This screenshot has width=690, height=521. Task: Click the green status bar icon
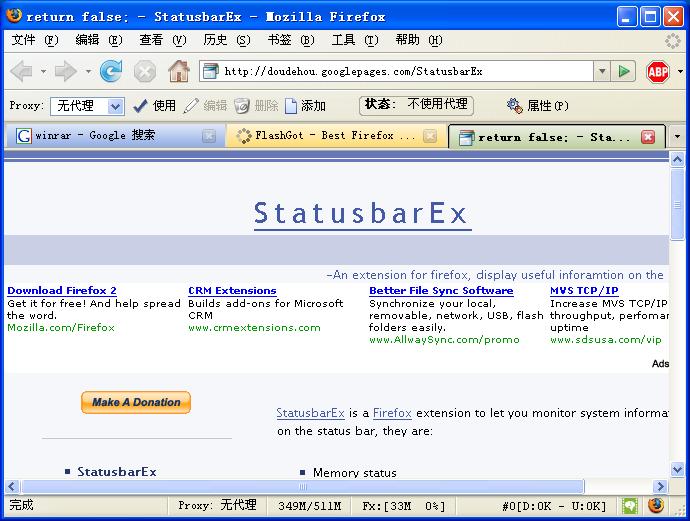(x=630, y=506)
